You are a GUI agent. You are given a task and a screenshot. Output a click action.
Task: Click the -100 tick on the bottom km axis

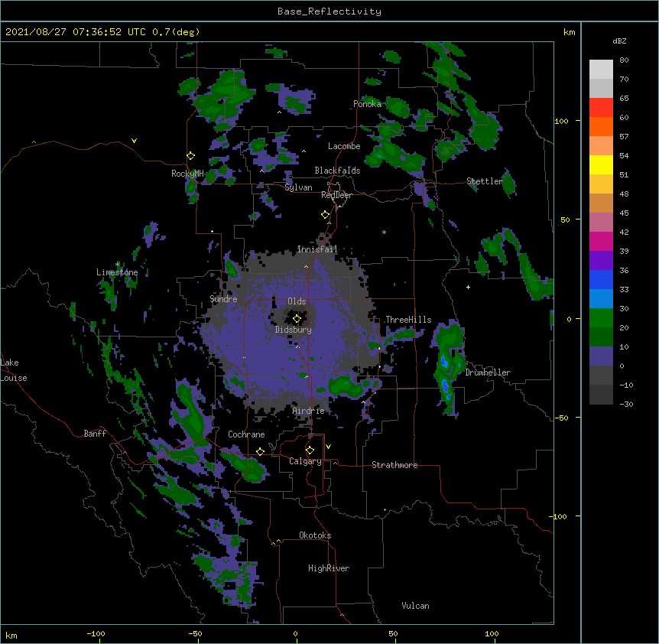[96, 633]
